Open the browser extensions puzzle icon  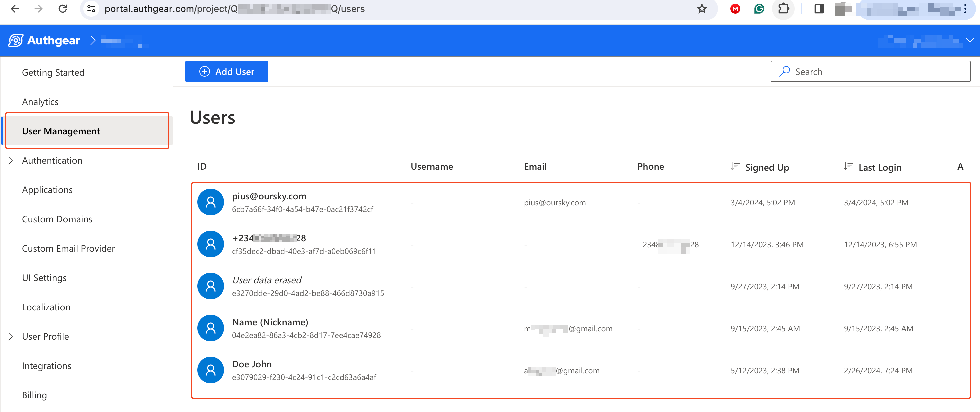point(783,8)
